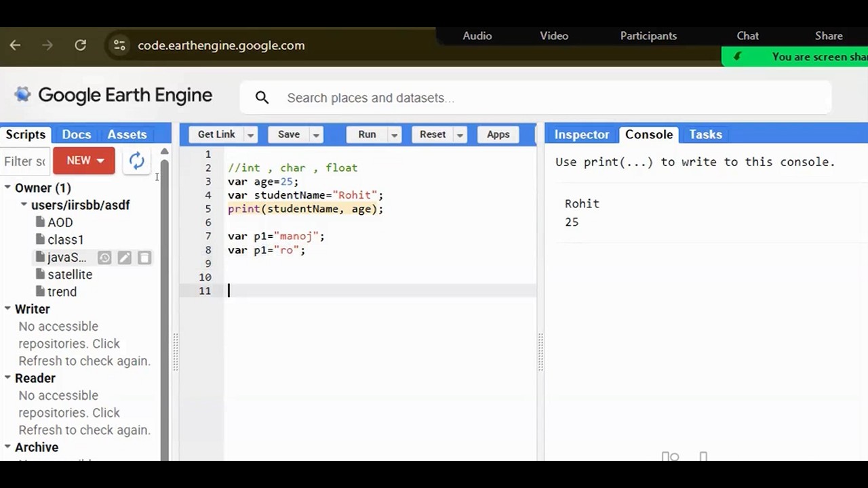Click the //int , char , float comment
This screenshot has width=868, height=488.
click(x=292, y=167)
